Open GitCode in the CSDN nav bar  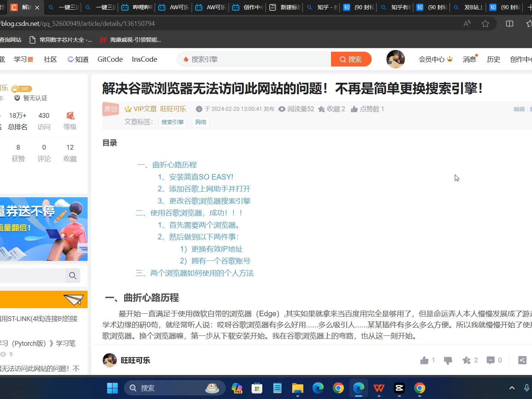pos(110,59)
